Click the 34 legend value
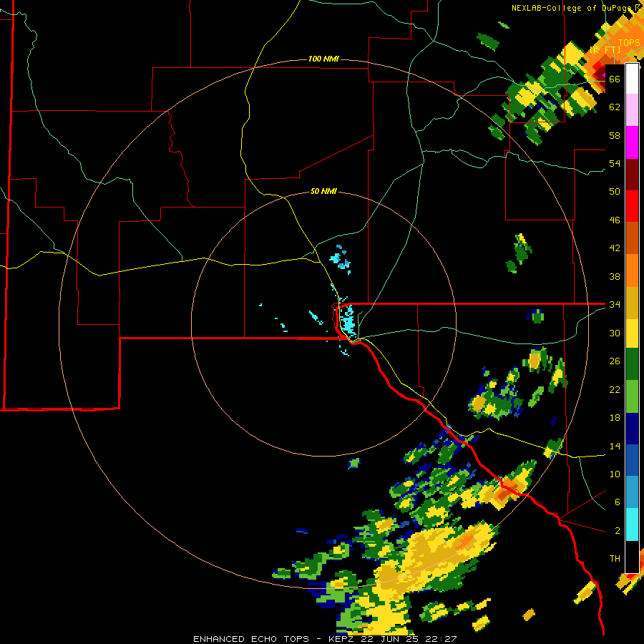Screen dimensions: 644x644 tap(615, 305)
